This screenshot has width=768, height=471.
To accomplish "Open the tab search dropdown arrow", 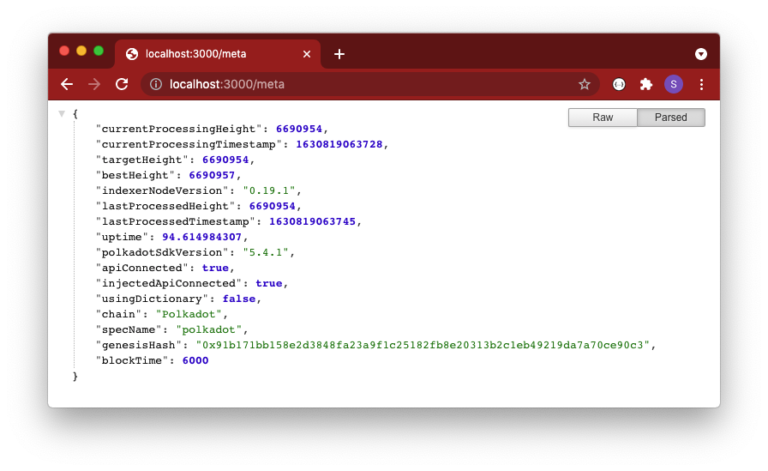I will [x=701, y=54].
